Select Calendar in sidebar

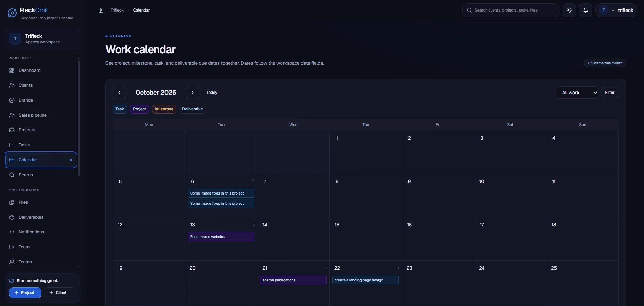41,160
